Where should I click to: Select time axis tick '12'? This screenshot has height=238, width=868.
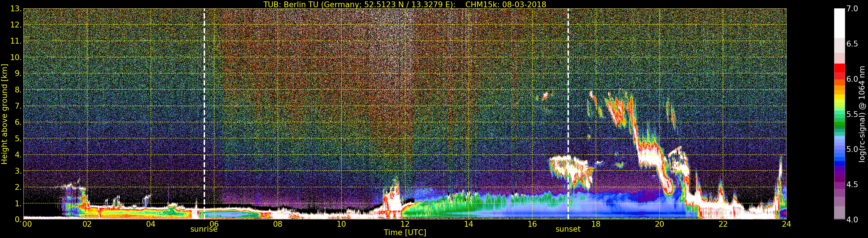pyautogui.click(x=405, y=224)
